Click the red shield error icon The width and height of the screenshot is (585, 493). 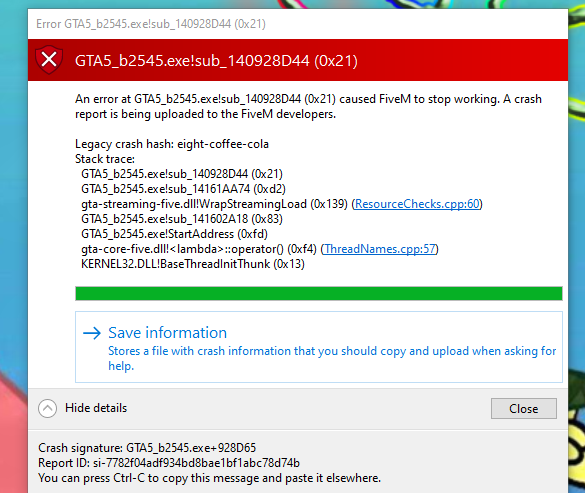click(x=49, y=60)
